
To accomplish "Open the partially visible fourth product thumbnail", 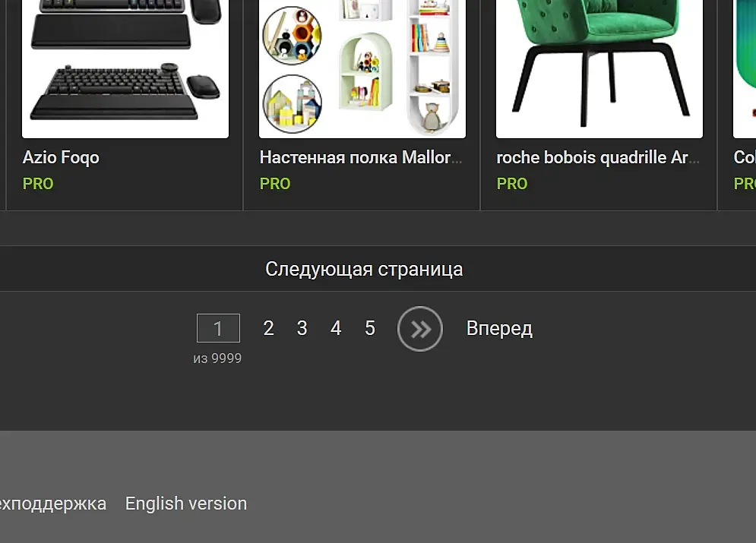I will [x=745, y=69].
